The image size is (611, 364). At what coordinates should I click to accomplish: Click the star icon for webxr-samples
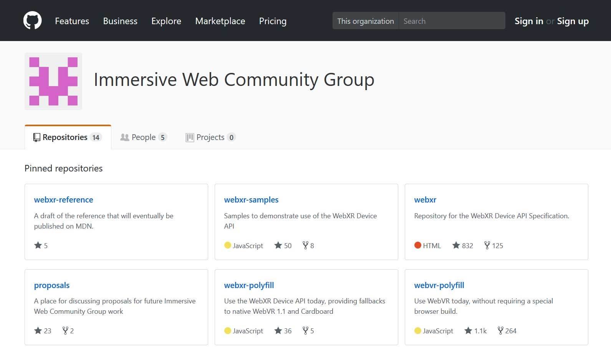(278, 245)
